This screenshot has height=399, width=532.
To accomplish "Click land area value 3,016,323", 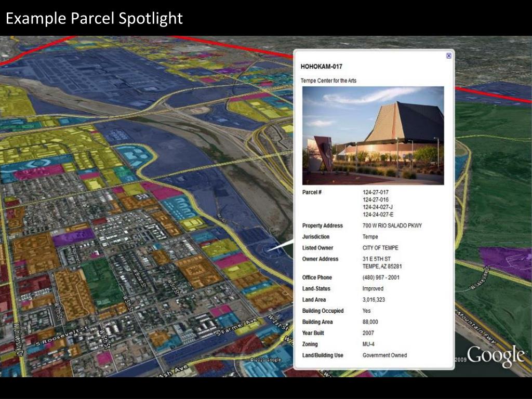I will pyautogui.click(x=374, y=300).
